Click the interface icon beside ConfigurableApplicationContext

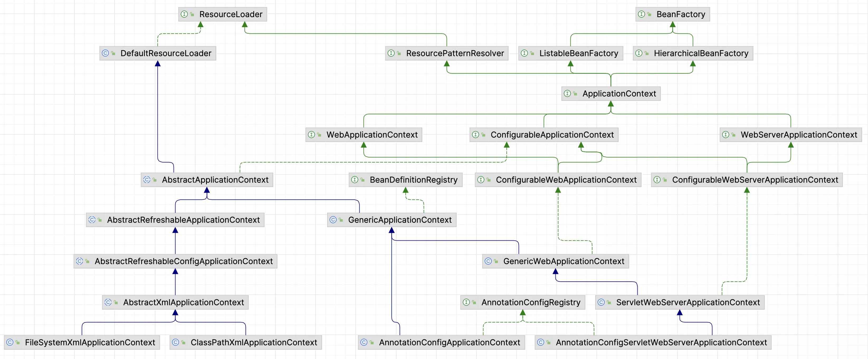point(475,135)
